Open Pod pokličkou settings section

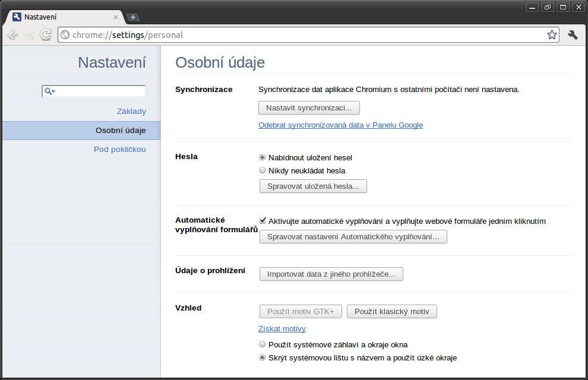(x=119, y=149)
